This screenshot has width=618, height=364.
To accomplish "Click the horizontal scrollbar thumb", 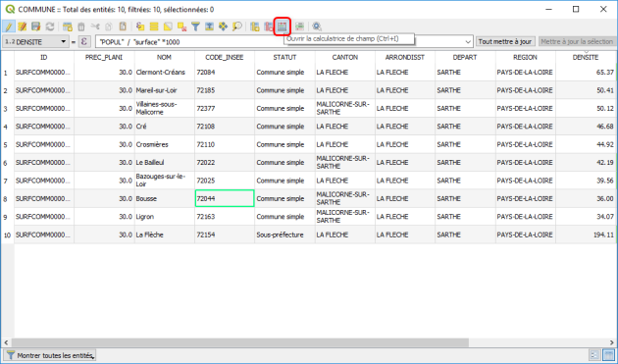I will 240,342.
